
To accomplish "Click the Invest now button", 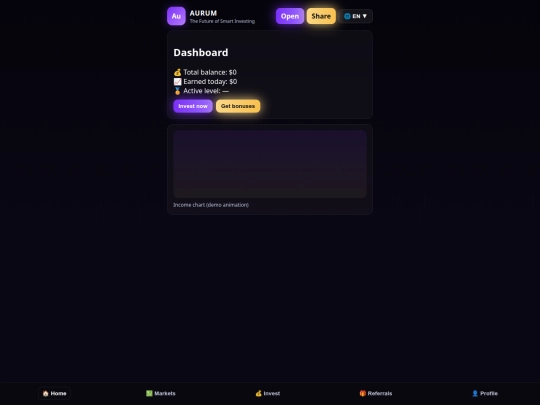I will tap(193, 106).
